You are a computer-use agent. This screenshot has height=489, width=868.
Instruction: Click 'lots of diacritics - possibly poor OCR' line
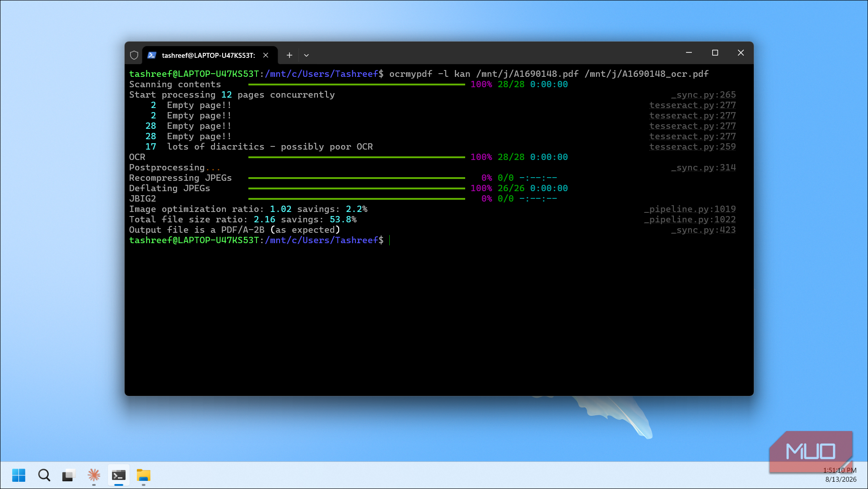[270, 147]
